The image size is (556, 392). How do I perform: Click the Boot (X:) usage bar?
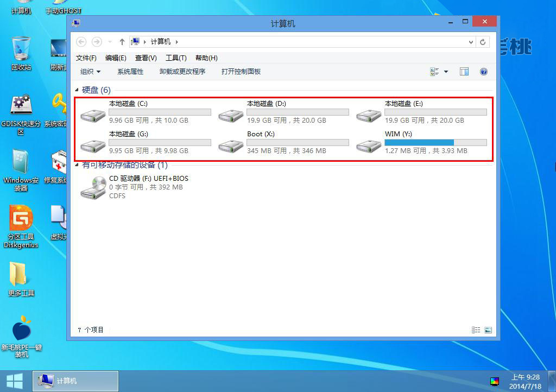click(x=298, y=142)
